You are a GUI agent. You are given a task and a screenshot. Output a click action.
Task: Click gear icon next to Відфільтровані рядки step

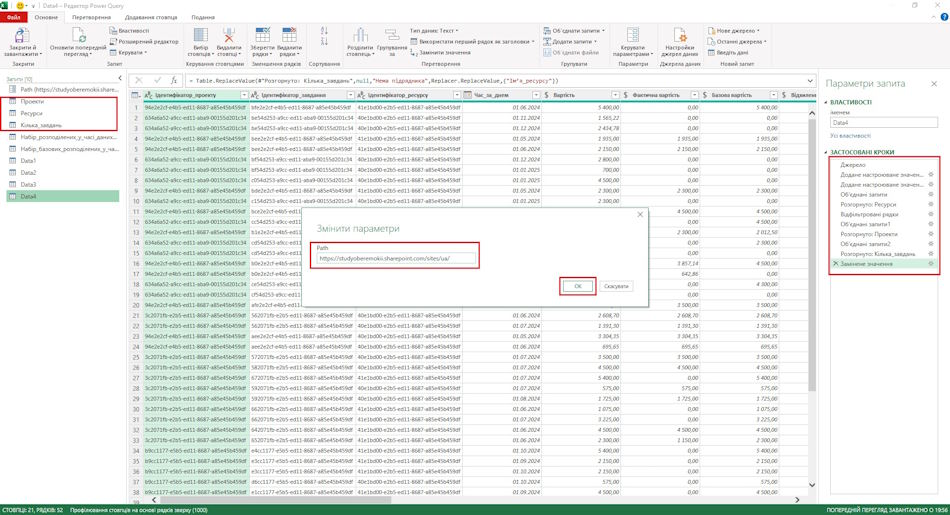[x=931, y=214]
